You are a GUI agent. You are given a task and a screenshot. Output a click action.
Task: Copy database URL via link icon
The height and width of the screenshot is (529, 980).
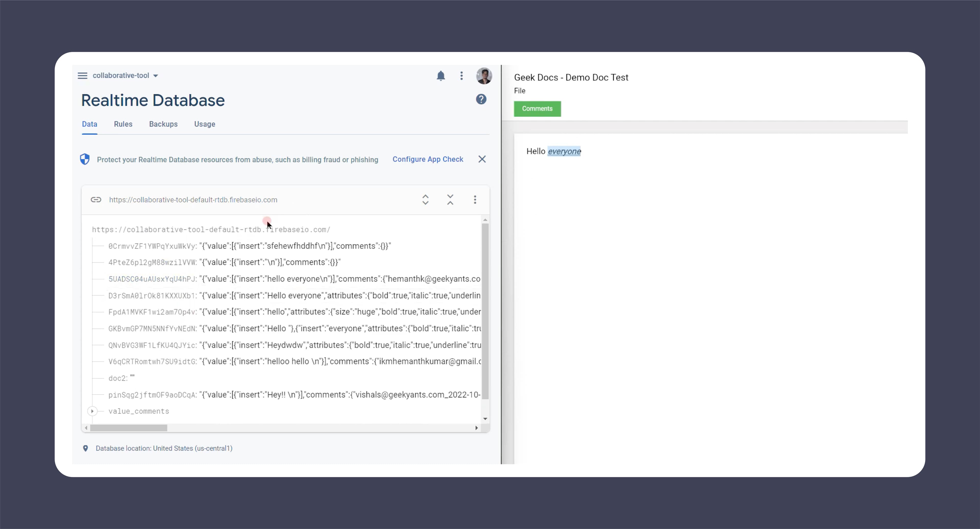[96, 200]
